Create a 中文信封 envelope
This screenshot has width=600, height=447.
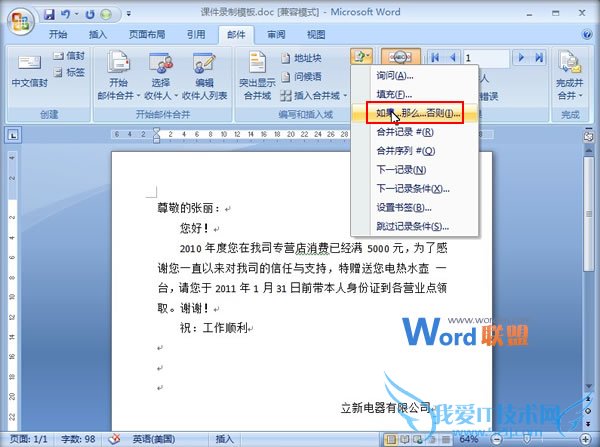(29, 71)
